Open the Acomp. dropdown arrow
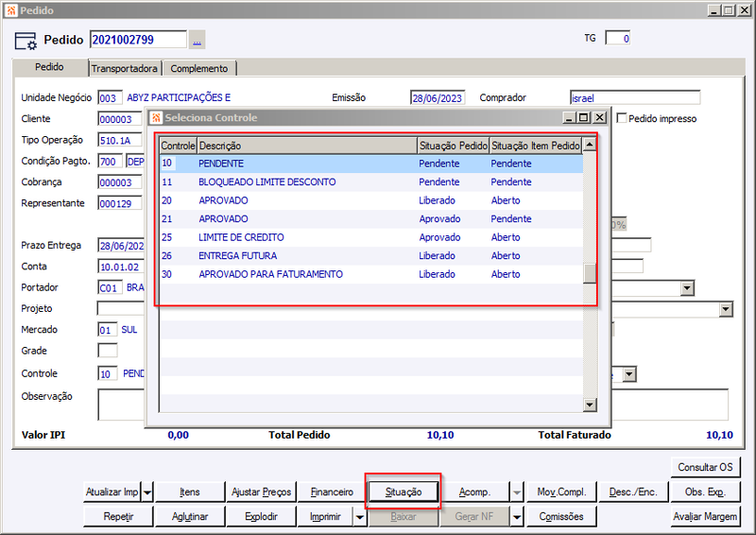This screenshot has width=756, height=535. pos(517,492)
